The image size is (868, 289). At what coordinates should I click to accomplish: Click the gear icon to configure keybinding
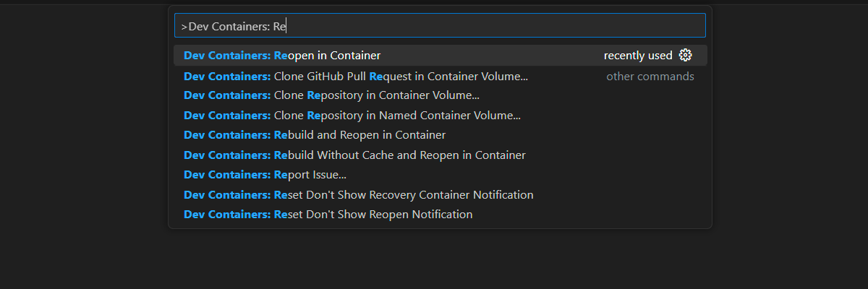686,56
